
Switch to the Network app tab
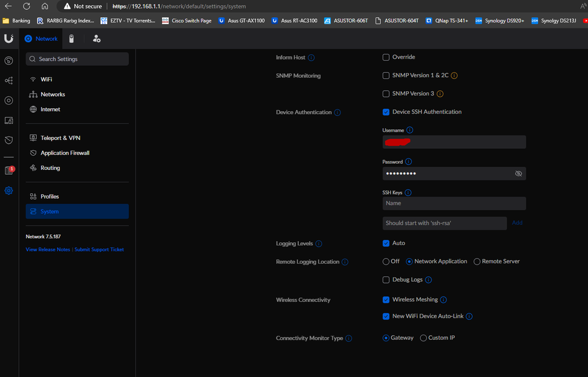(41, 38)
